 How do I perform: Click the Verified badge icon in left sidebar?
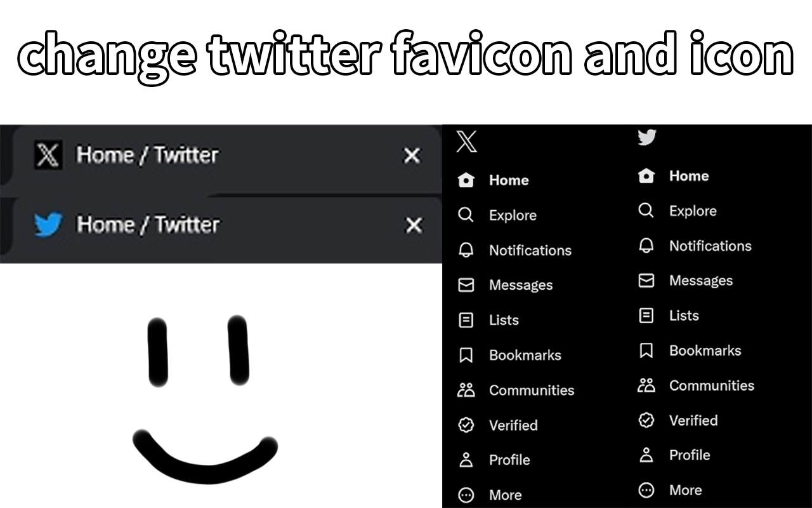(x=466, y=425)
